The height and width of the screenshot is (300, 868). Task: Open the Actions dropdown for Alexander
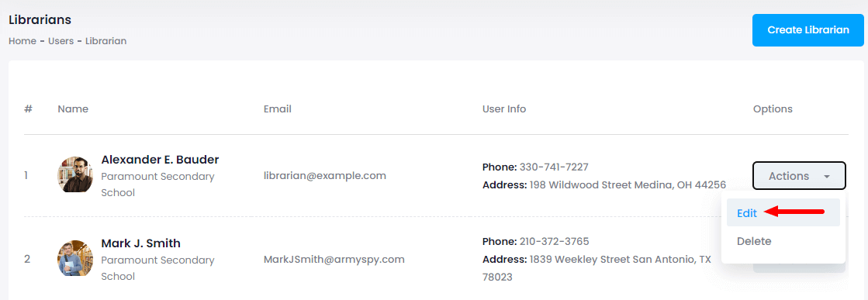coord(799,176)
